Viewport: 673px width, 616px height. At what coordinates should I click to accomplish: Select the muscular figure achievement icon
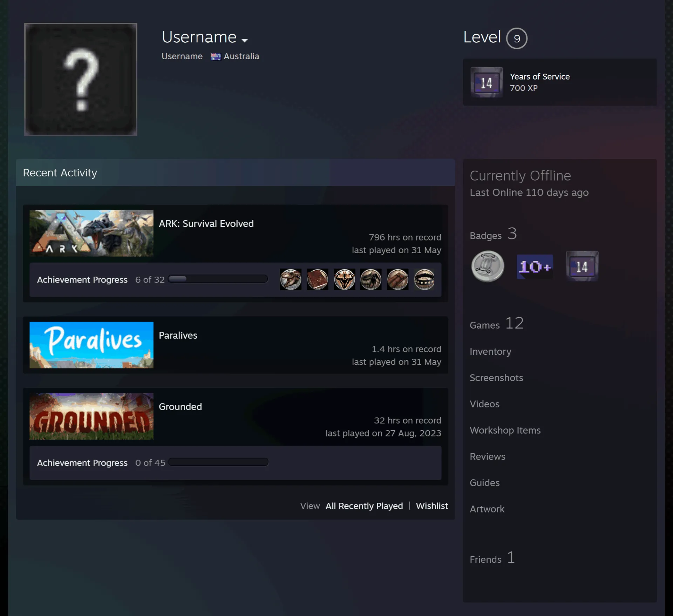pos(344,279)
